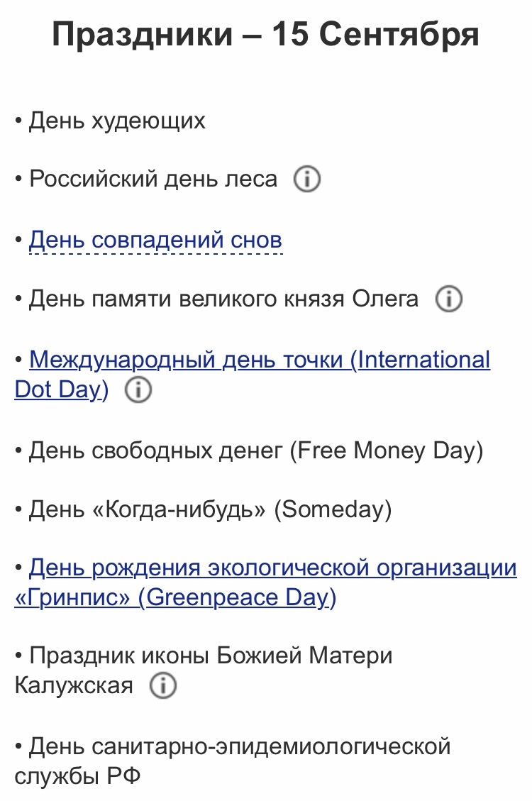Click Праздник иконы Божией Матери text line
This screenshot has width=532, height=801.
211,656
